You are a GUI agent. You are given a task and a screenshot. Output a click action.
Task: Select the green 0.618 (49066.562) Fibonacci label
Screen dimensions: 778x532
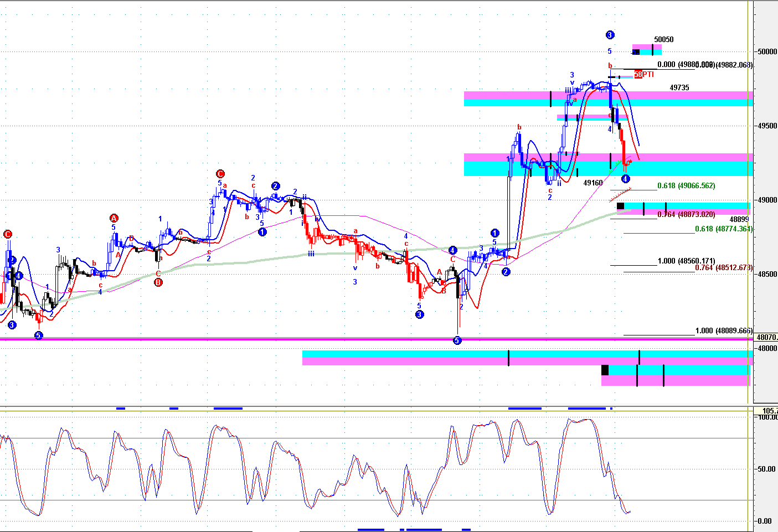pyautogui.click(x=686, y=186)
